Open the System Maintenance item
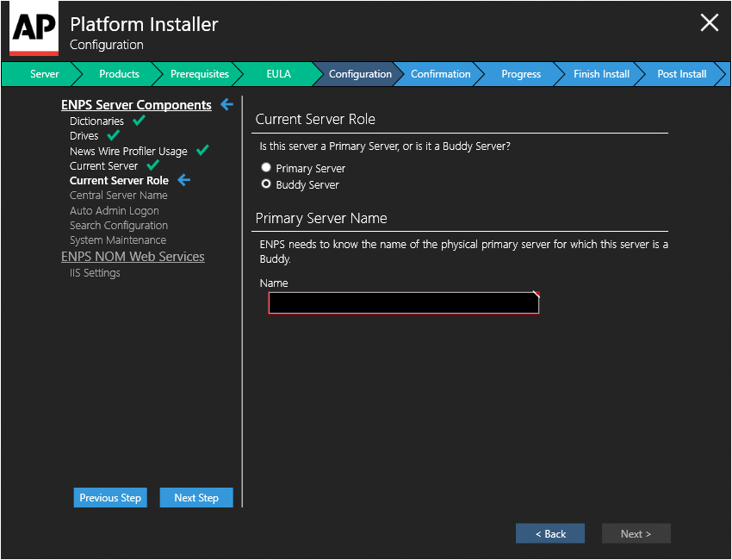The height and width of the screenshot is (560, 732). point(118,240)
